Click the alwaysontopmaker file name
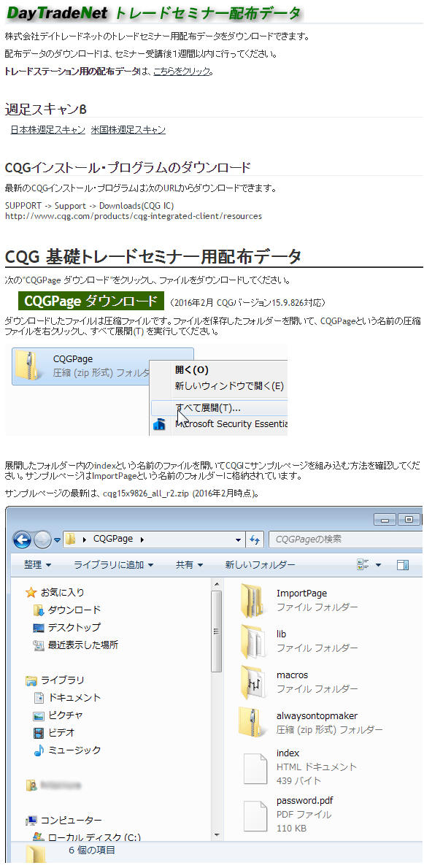The width and height of the screenshot is (424, 868). point(317,715)
